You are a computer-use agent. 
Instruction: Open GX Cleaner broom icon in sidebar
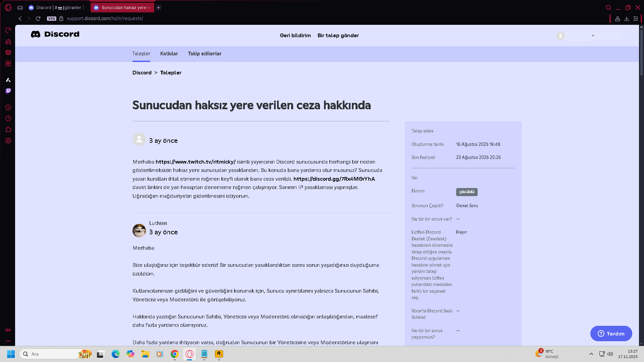pyautogui.click(x=8, y=42)
